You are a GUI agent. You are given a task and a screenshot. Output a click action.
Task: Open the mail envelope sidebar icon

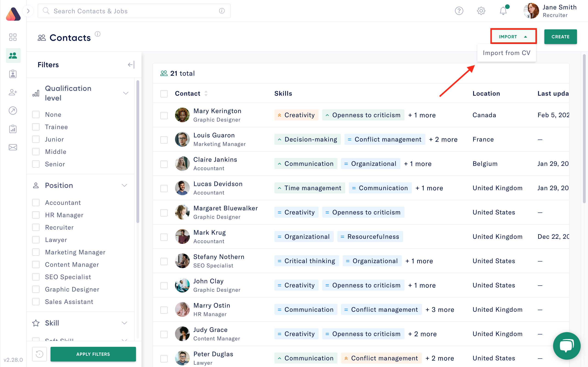point(13,147)
